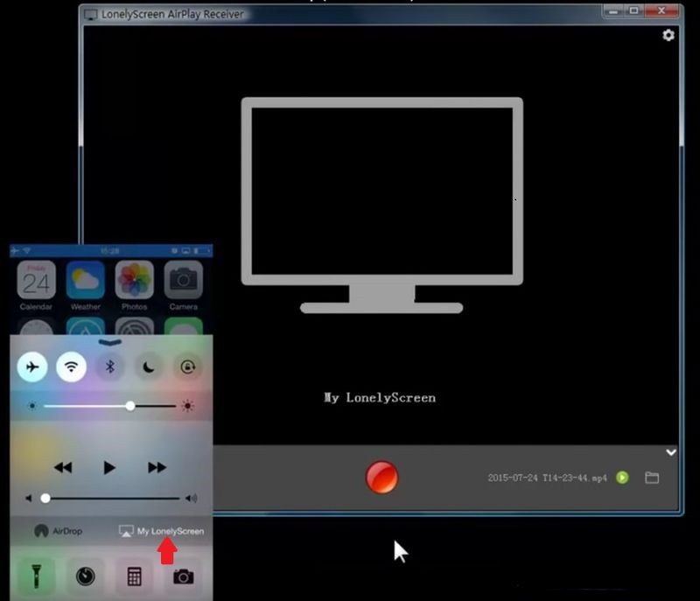Click the volume slider knob
Image resolution: width=700 pixels, height=601 pixels.
45,498
